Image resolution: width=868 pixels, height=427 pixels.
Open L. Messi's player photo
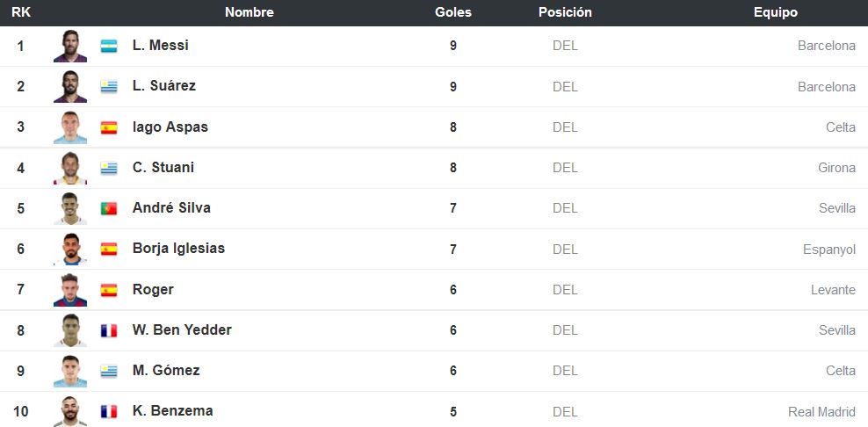coord(70,46)
